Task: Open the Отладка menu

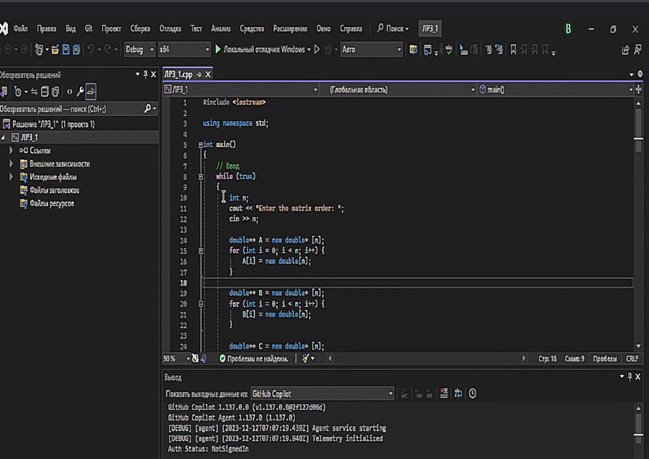Action: (x=170, y=29)
